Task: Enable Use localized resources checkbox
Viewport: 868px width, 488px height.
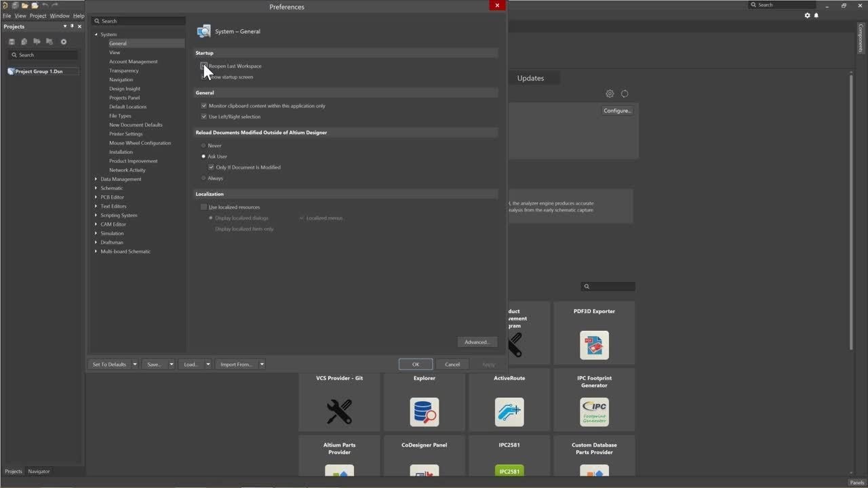Action: pyautogui.click(x=203, y=207)
